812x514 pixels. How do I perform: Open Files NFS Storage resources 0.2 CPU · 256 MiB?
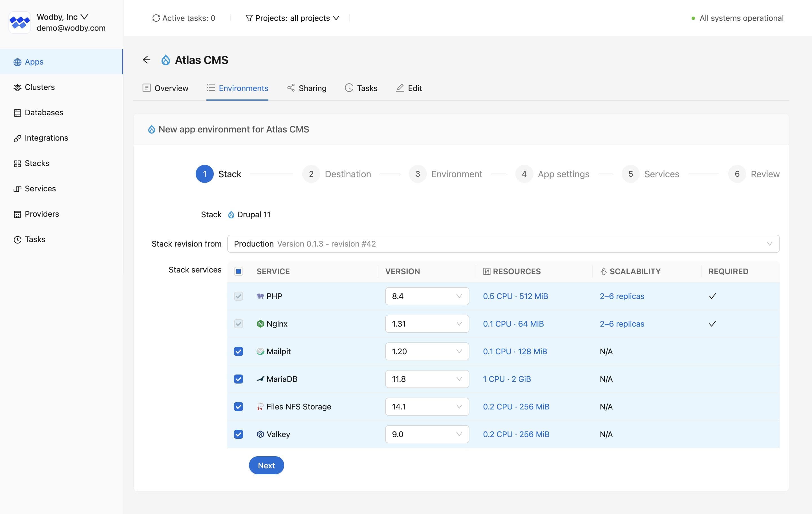click(x=516, y=406)
